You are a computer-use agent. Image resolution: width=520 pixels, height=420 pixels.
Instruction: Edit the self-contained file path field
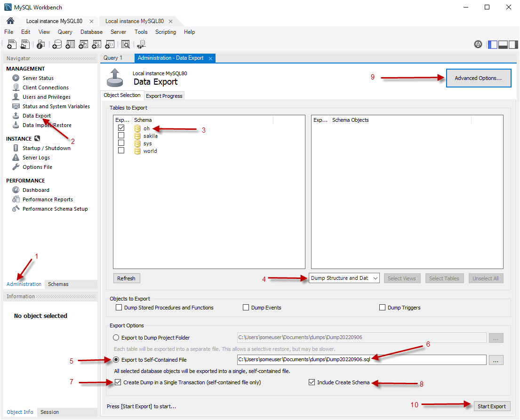pyautogui.click(x=361, y=360)
